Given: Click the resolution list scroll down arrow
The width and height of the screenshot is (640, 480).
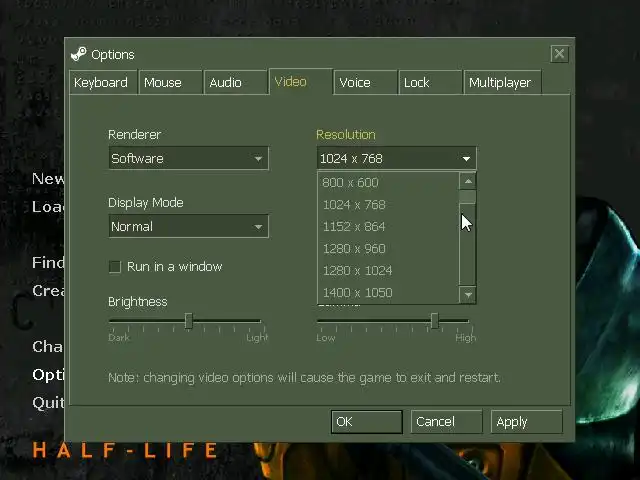Looking at the screenshot, I should (468, 294).
